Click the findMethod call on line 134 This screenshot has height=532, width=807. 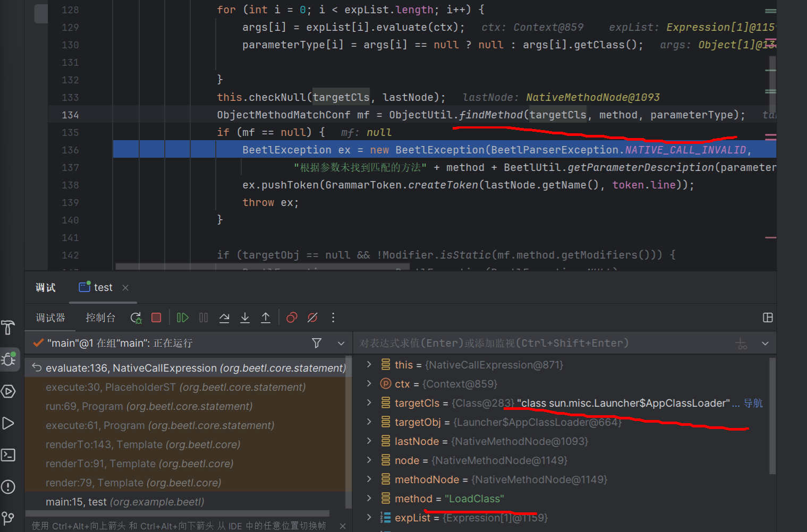pyautogui.click(x=491, y=115)
